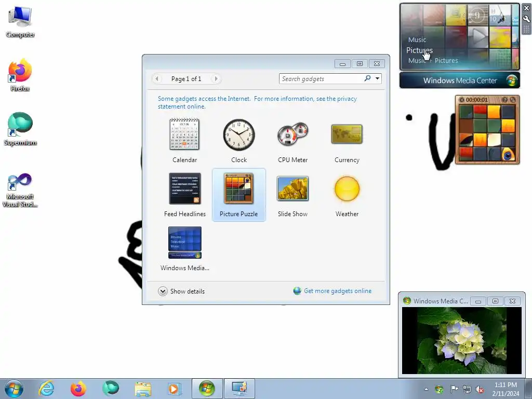This screenshot has width=532, height=399.
Task: Click the Windows Media Center banner
Action: point(459,81)
